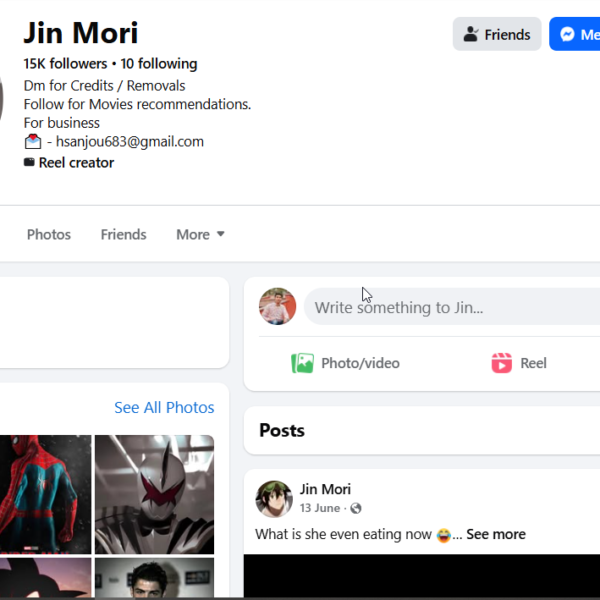Click the Reel creator clapperboard icon
Viewport: 600px width, 600px height.
[29, 162]
